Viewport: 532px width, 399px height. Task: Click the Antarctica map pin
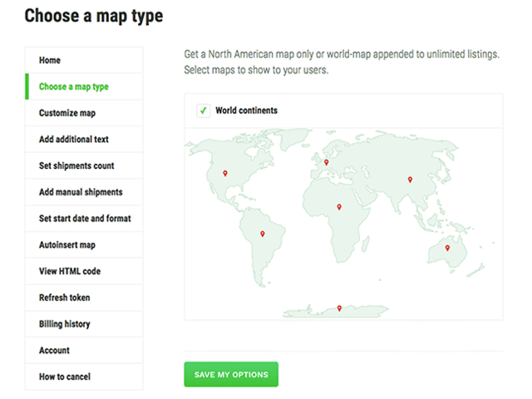coord(338,308)
